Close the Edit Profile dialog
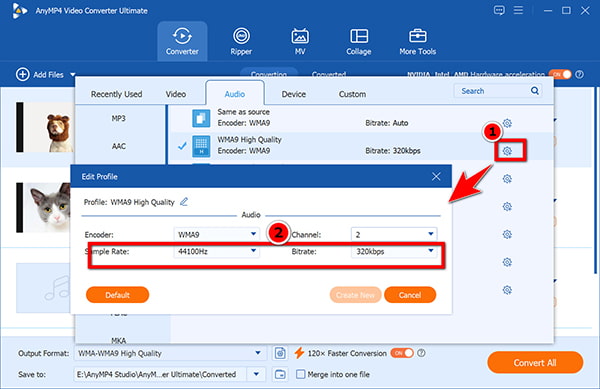600x389 pixels. click(x=436, y=176)
